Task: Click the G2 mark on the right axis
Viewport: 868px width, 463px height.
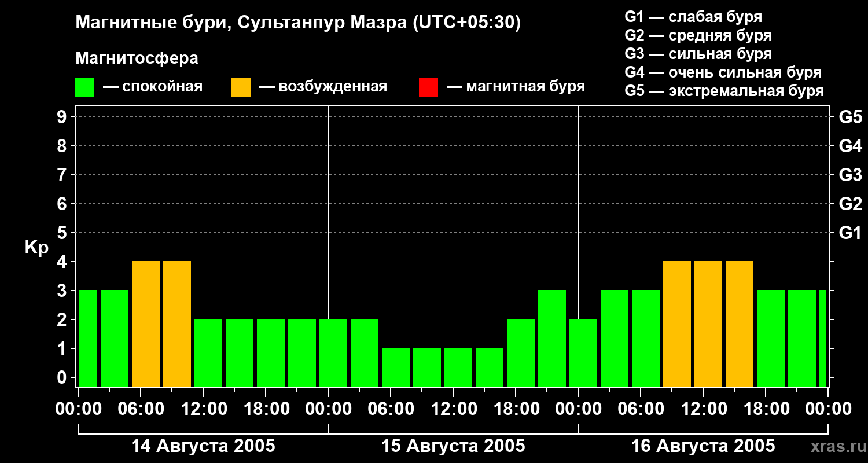Action: tap(851, 204)
